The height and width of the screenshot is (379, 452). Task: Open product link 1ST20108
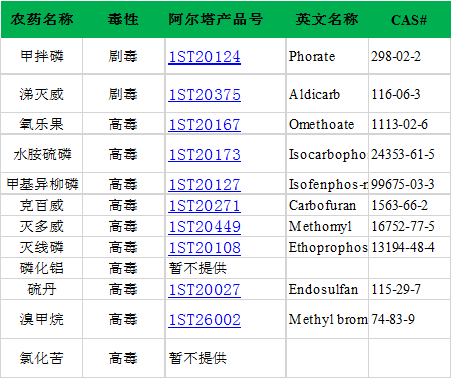coord(204,248)
